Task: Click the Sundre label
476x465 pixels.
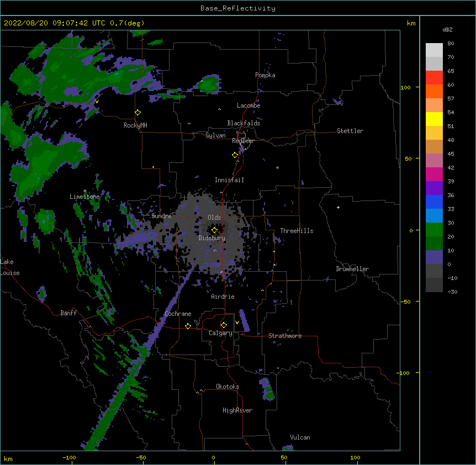Action: tap(161, 216)
